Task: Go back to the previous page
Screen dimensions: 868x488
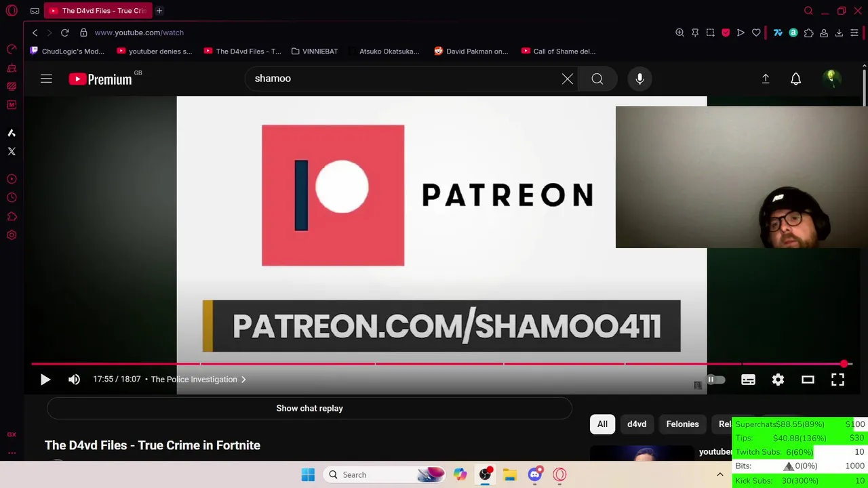Action: point(35,33)
